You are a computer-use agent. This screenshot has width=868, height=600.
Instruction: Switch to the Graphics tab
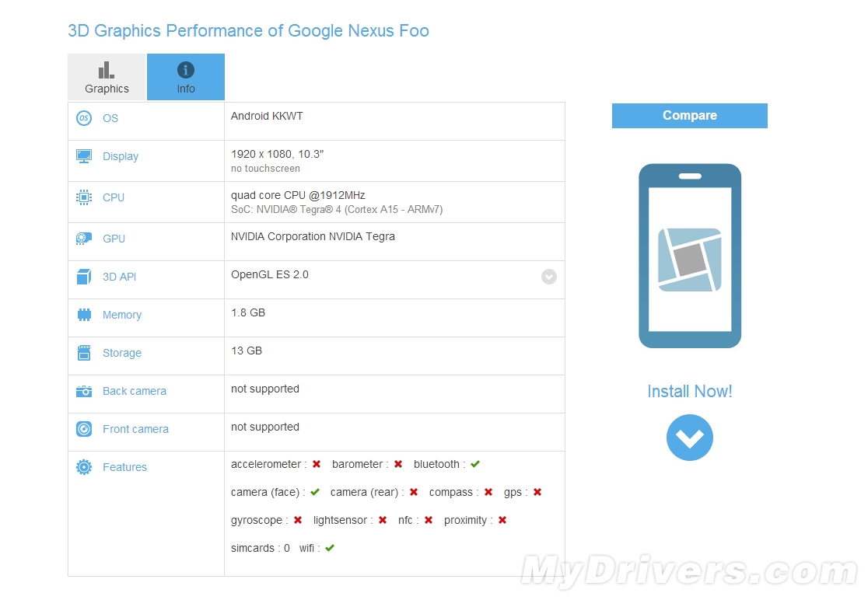point(107,77)
